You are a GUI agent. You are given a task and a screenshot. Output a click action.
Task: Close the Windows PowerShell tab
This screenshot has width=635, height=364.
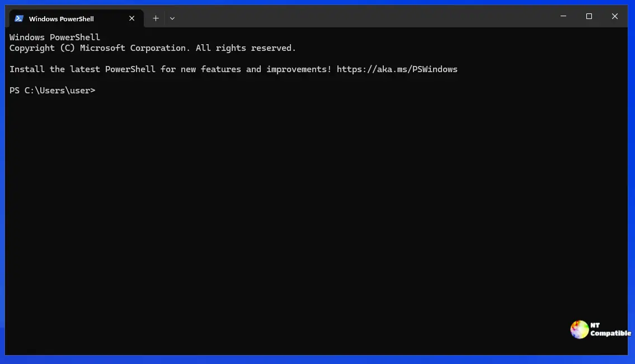click(132, 18)
